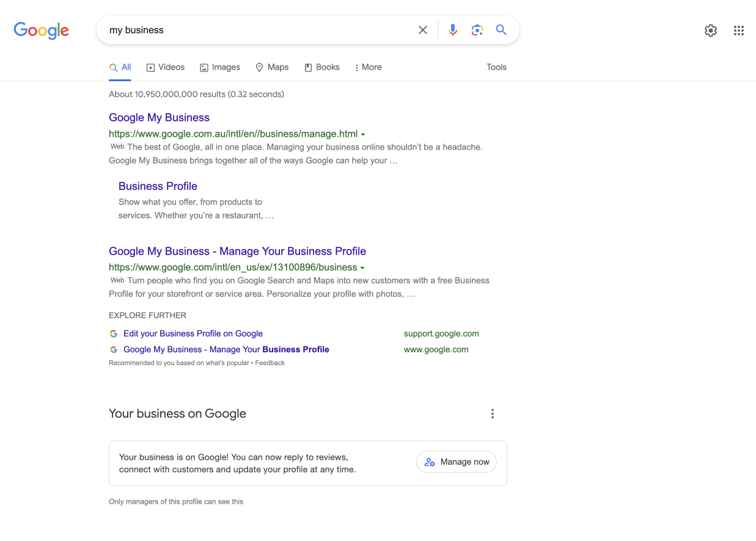Click the Manage now button
This screenshot has width=756, height=541.
457,462
